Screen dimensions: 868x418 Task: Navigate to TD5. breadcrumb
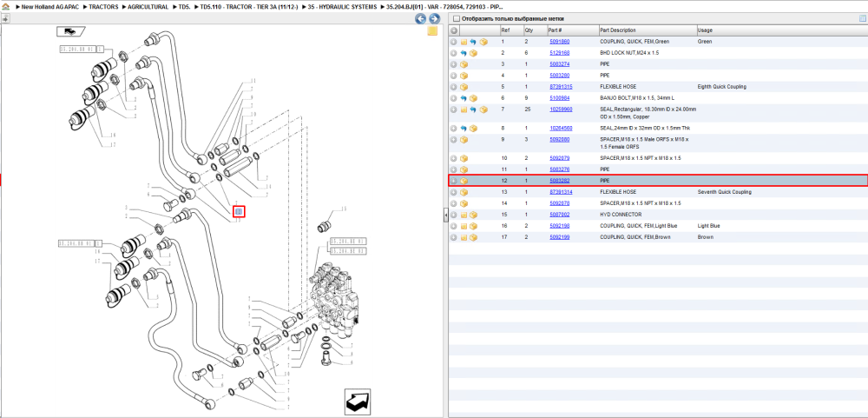click(x=184, y=7)
